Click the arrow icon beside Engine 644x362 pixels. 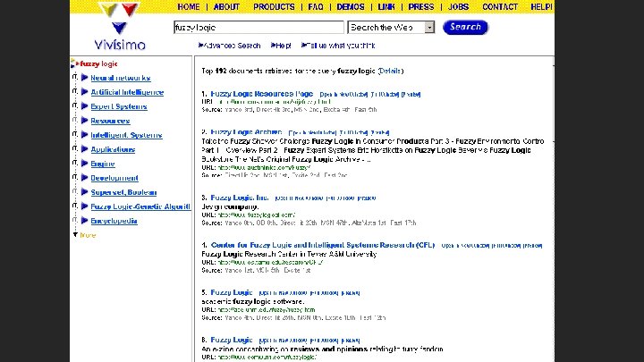pyautogui.click(x=85, y=164)
